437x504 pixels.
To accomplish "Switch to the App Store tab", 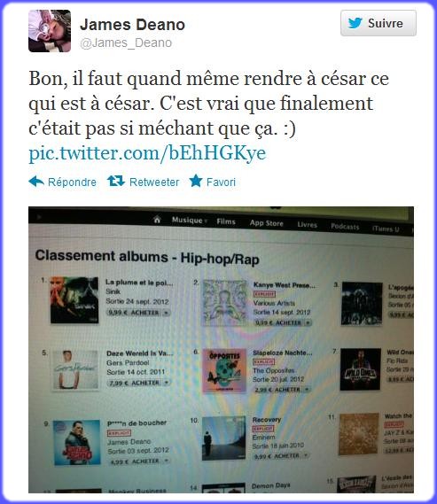I will pyautogui.click(x=267, y=223).
